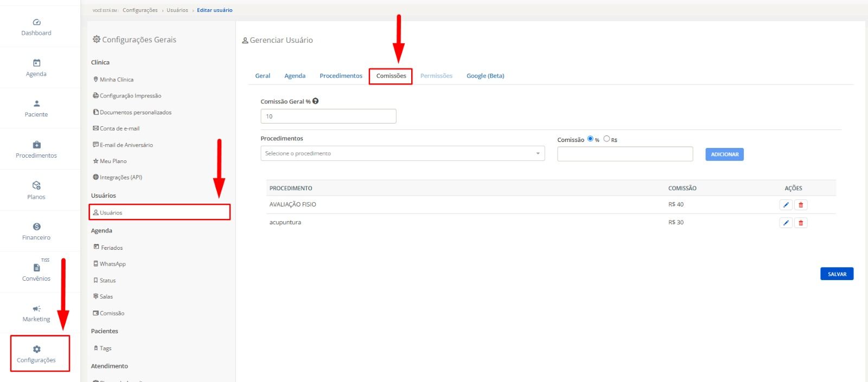Open E-mail de Aniversário settings

pyautogui.click(x=123, y=145)
